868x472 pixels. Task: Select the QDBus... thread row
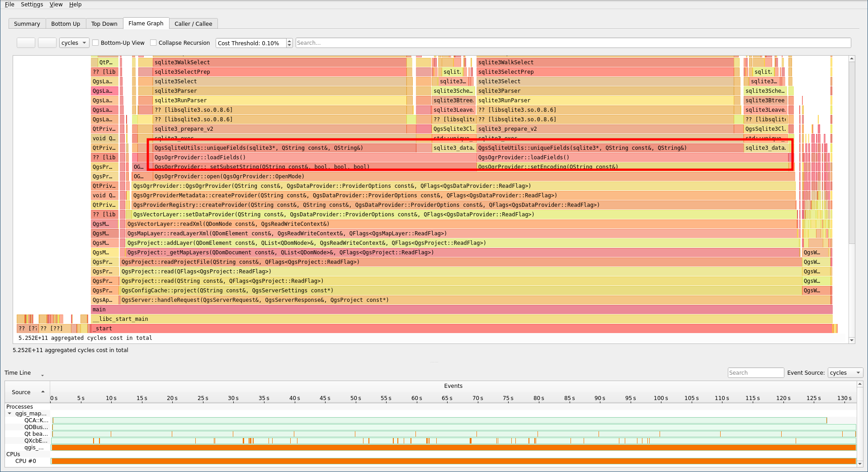click(36, 427)
